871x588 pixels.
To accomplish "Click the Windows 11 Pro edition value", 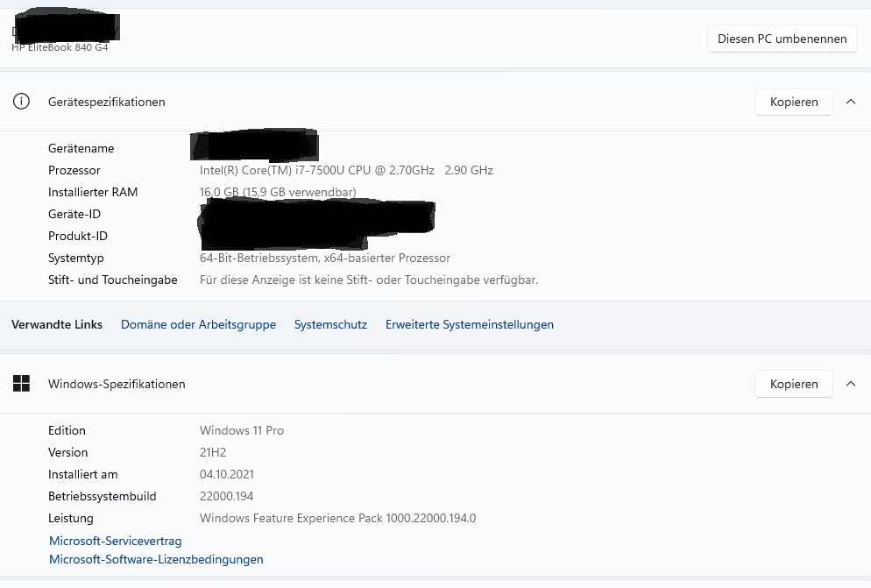I will (x=242, y=431).
